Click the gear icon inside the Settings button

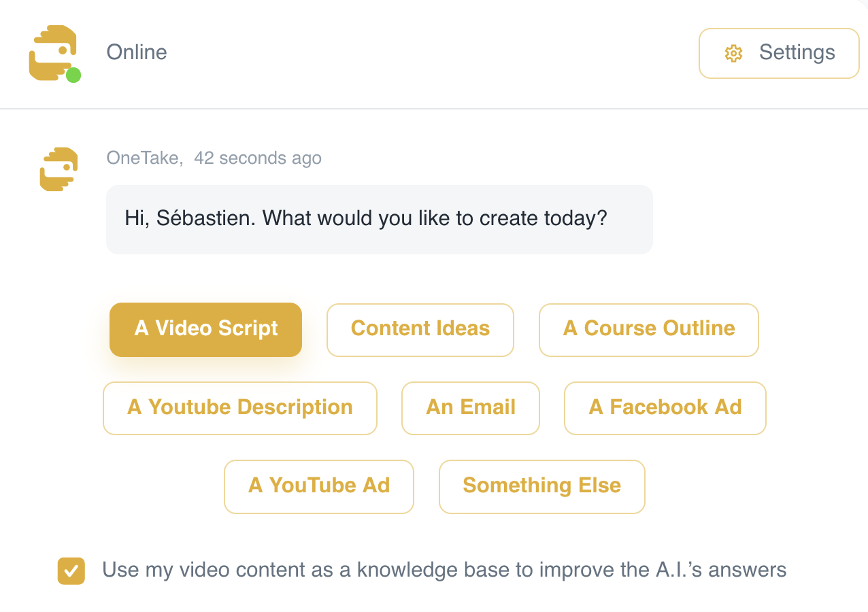733,52
